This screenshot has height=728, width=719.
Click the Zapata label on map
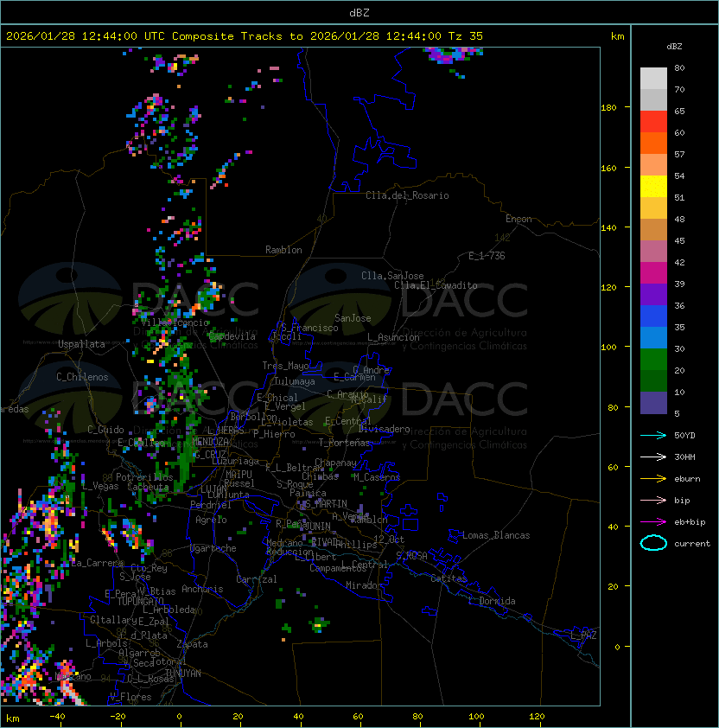pos(192,644)
